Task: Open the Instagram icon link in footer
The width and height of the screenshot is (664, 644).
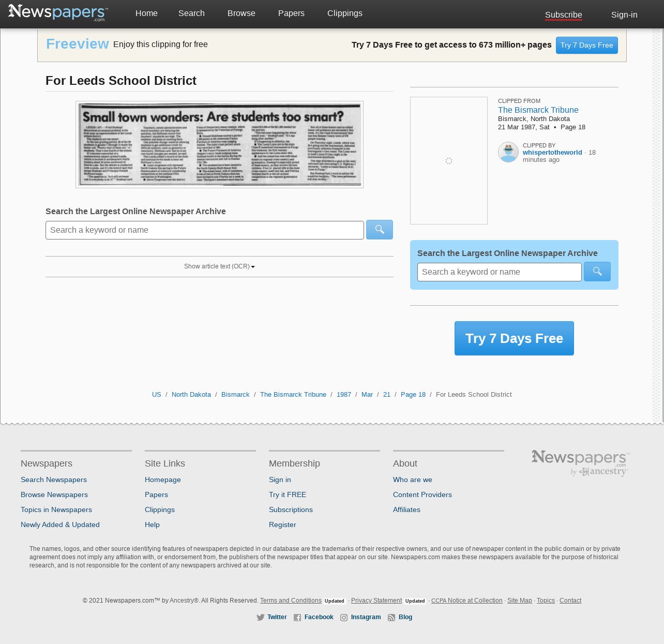Action: (x=344, y=617)
